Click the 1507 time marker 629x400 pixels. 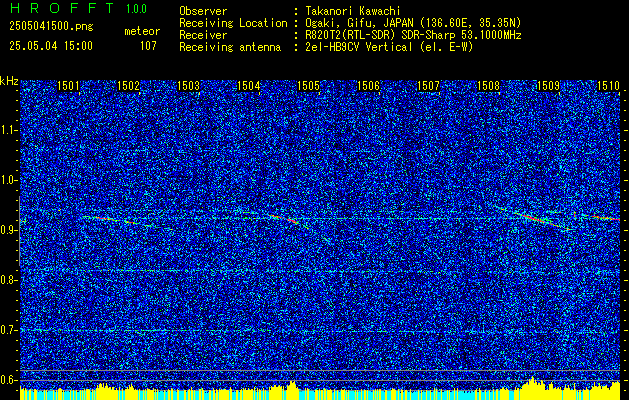(428, 86)
